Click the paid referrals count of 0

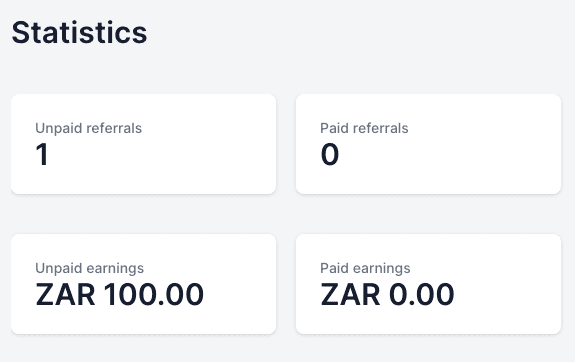point(330,154)
